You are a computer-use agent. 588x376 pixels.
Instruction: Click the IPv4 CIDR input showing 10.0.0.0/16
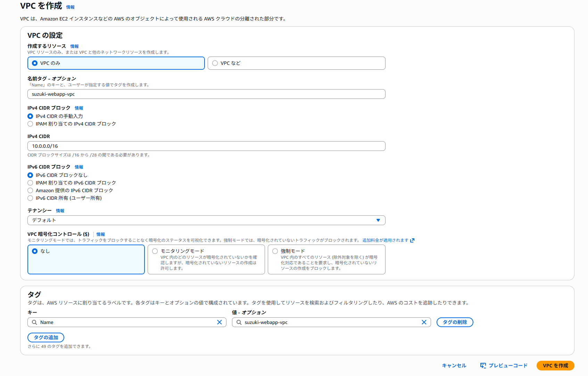(206, 146)
